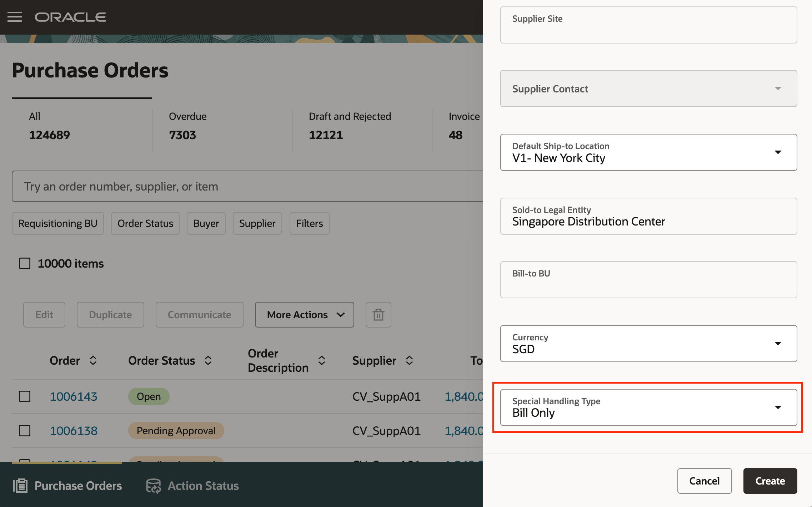Sort by the Order Description column
The image size is (812, 507).
point(322,360)
